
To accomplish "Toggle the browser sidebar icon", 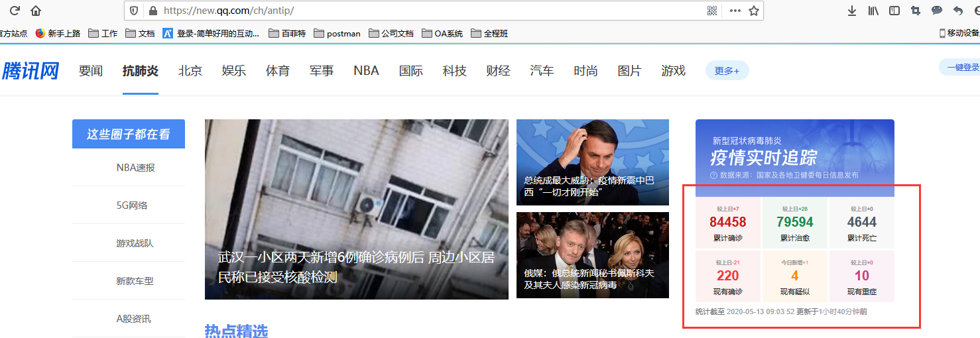I will click(894, 11).
